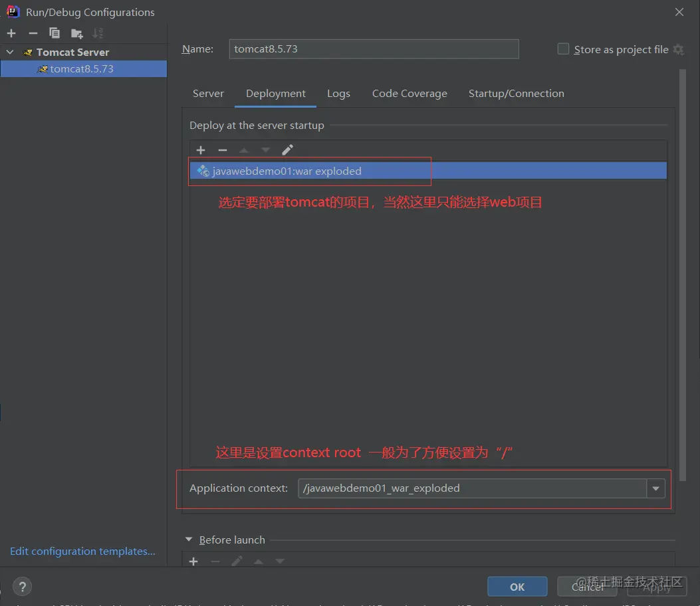This screenshot has width=700, height=606.
Task: Switch to the Server tab
Action: pyautogui.click(x=208, y=93)
